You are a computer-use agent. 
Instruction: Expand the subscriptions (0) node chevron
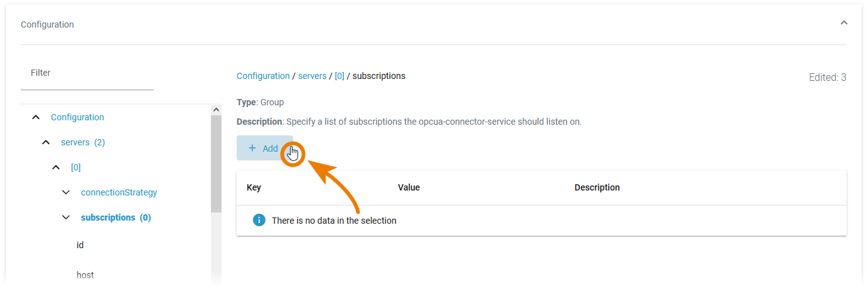pos(66,217)
